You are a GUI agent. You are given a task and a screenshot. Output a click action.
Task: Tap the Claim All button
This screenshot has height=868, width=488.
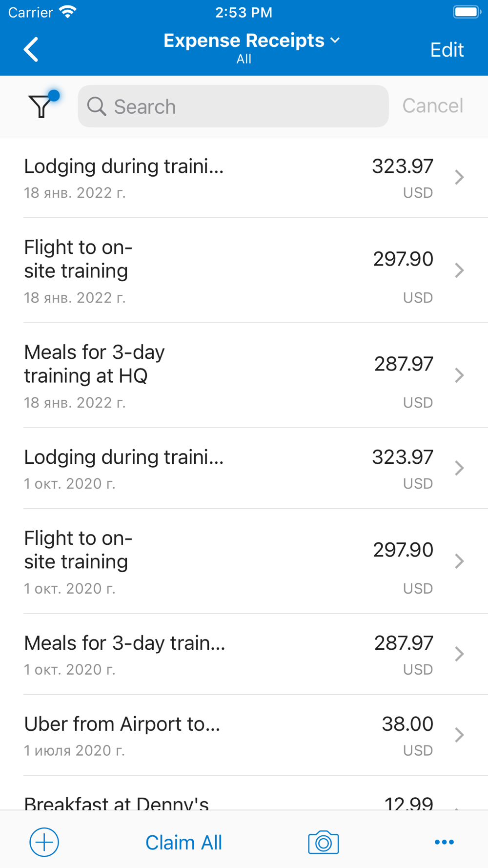pyautogui.click(x=183, y=842)
